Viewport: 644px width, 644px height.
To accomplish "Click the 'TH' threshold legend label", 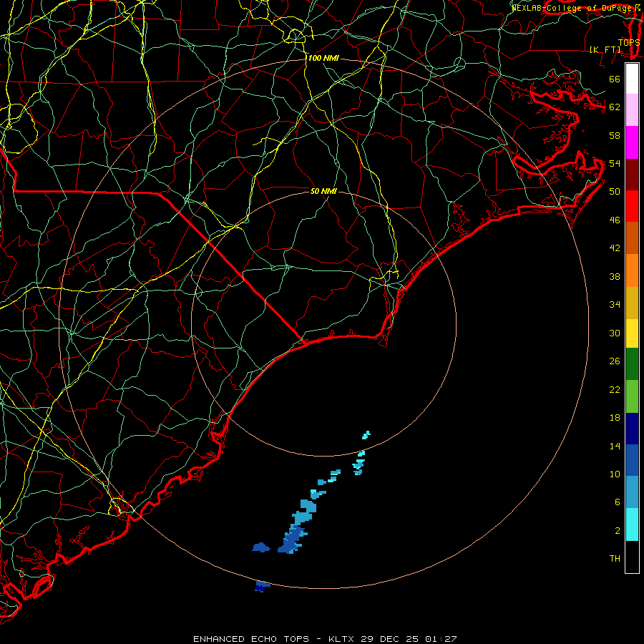I will pyautogui.click(x=615, y=559).
